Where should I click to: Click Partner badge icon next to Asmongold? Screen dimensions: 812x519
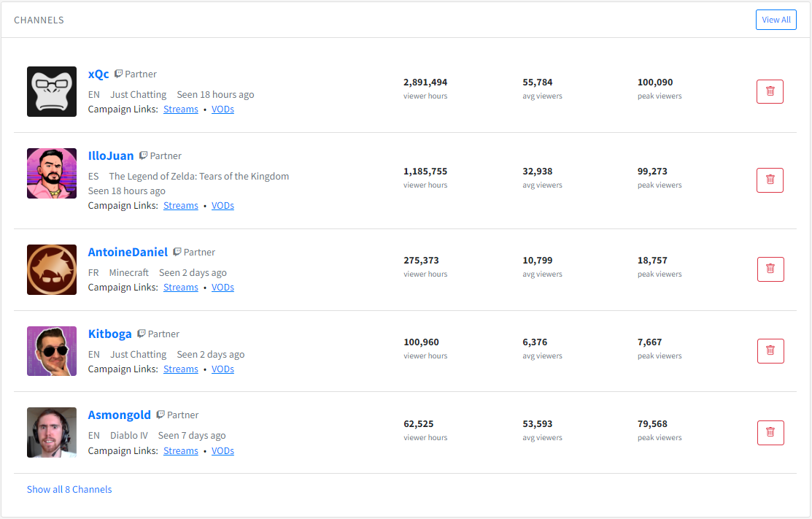161,415
